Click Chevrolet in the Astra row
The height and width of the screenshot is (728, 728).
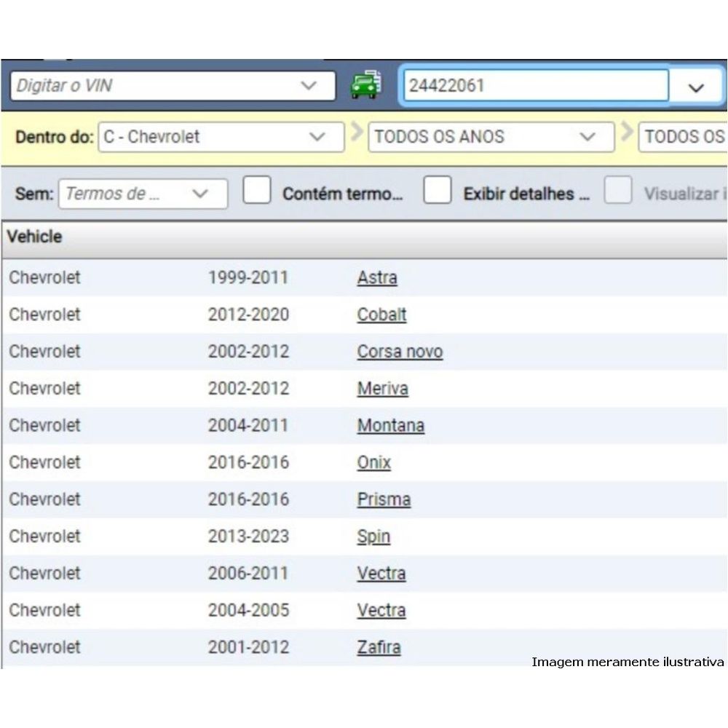(44, 277)
